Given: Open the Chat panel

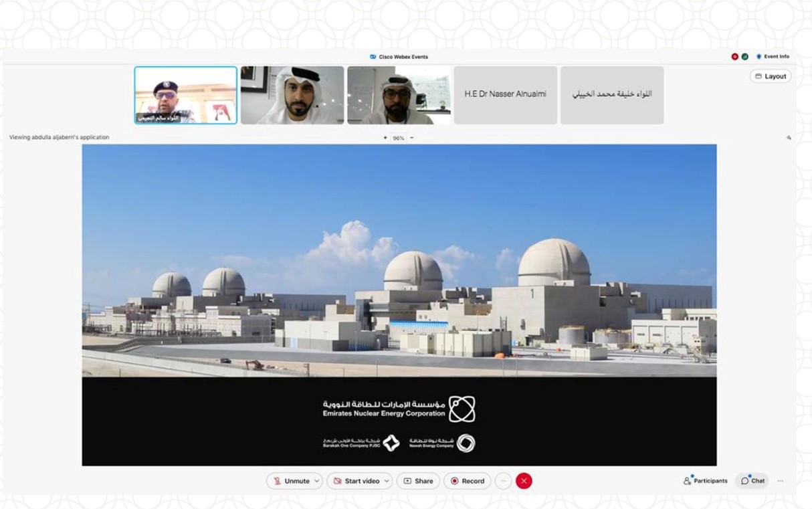Looking at the screenshot, I should pyautogui.click(x=752, y=481).
